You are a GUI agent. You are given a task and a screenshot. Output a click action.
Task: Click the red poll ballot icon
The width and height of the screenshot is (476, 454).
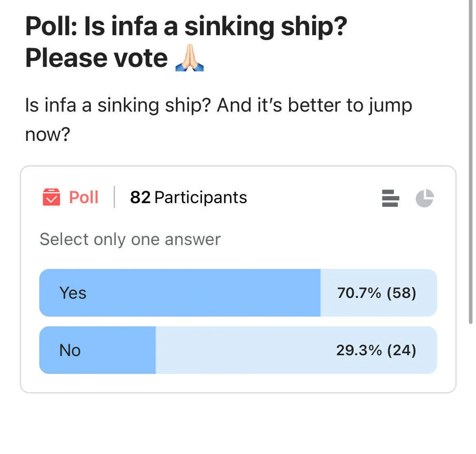51,197
